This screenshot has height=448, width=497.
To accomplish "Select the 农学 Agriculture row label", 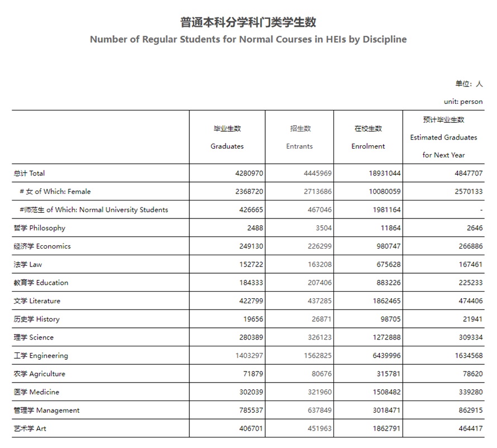I will click(39, 374).
